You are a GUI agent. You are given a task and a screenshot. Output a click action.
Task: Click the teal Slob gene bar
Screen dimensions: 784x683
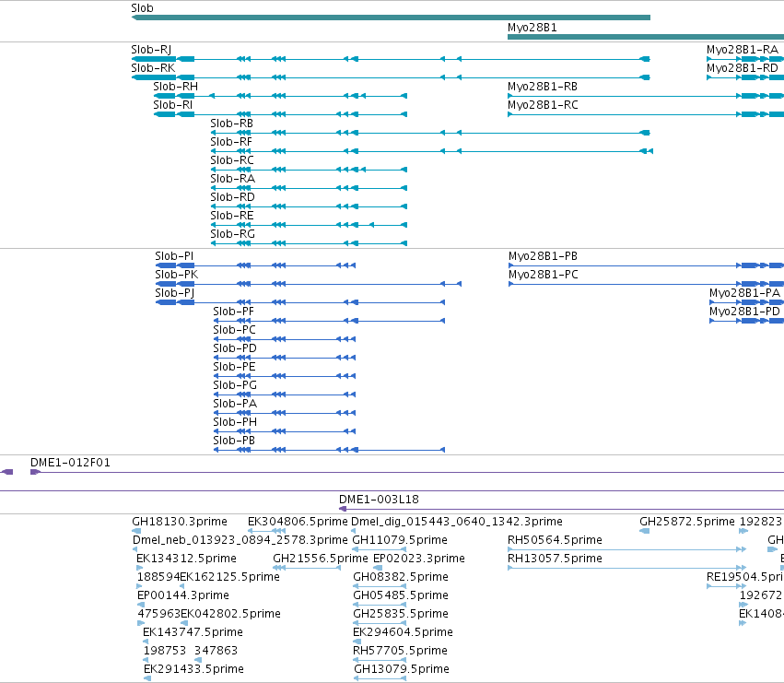[x=391, y=18]
